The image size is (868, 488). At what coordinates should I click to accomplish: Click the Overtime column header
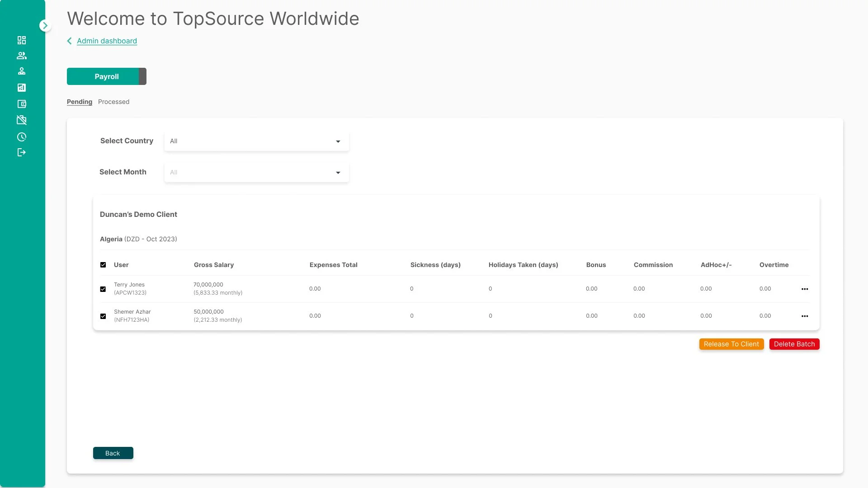(x=774, y=265)
